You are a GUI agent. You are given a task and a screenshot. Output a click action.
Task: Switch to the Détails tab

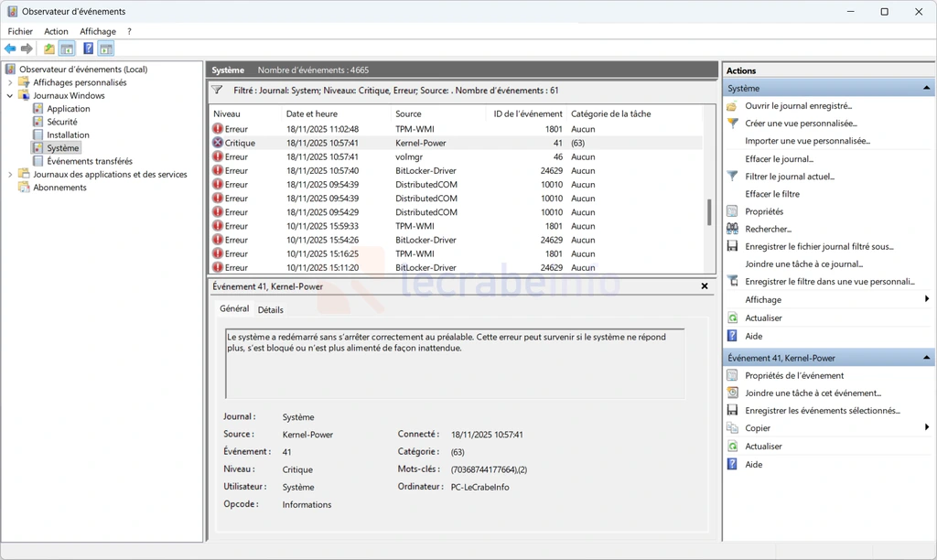click(270, 310)
